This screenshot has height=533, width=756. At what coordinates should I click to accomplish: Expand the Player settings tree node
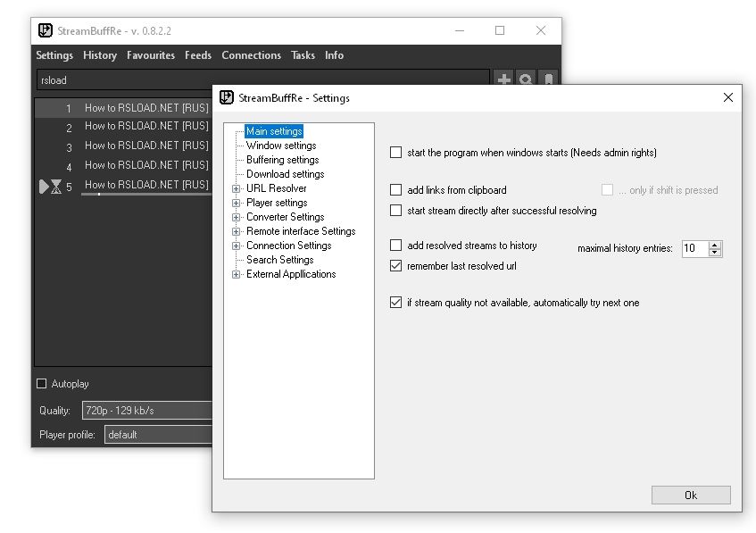pyautogui.click(x=237, y=203)
